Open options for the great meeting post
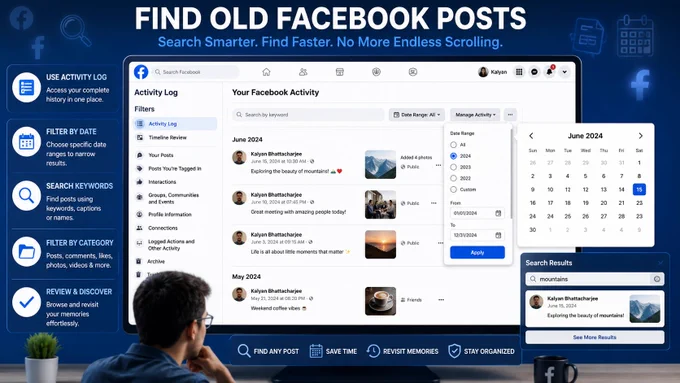This screenshot has height=383, width=680. (434, 203)
